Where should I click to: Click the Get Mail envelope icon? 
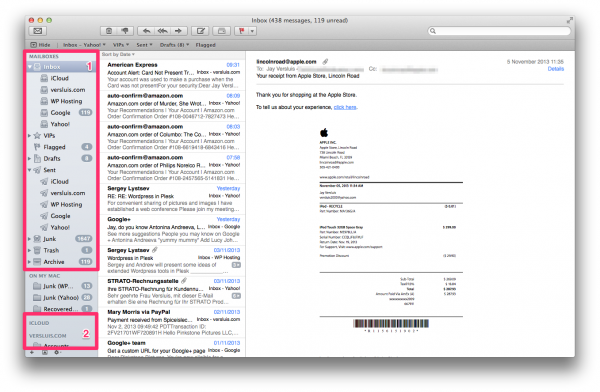[38, 31]
